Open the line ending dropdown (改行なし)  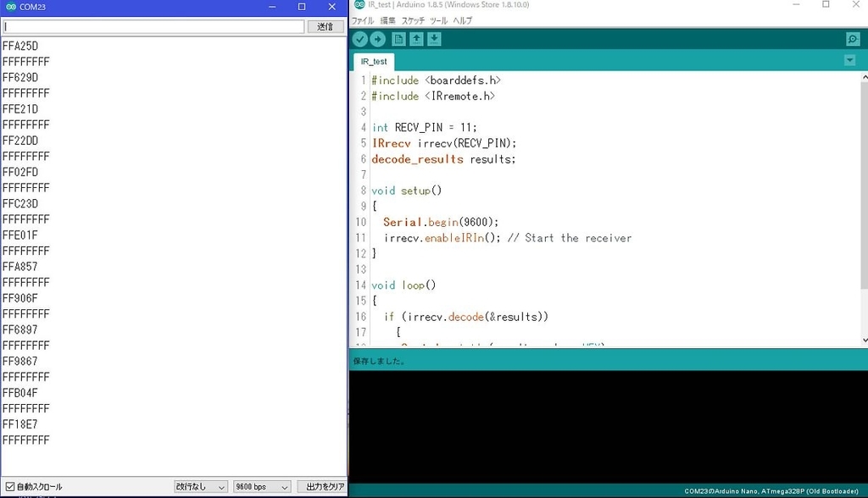click(200, 487)
